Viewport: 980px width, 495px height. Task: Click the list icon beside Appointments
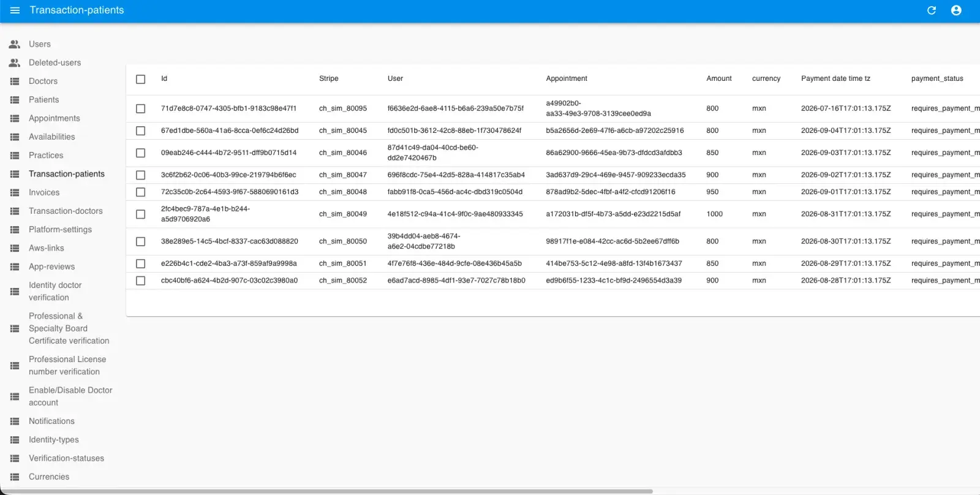tap(15, 118)
